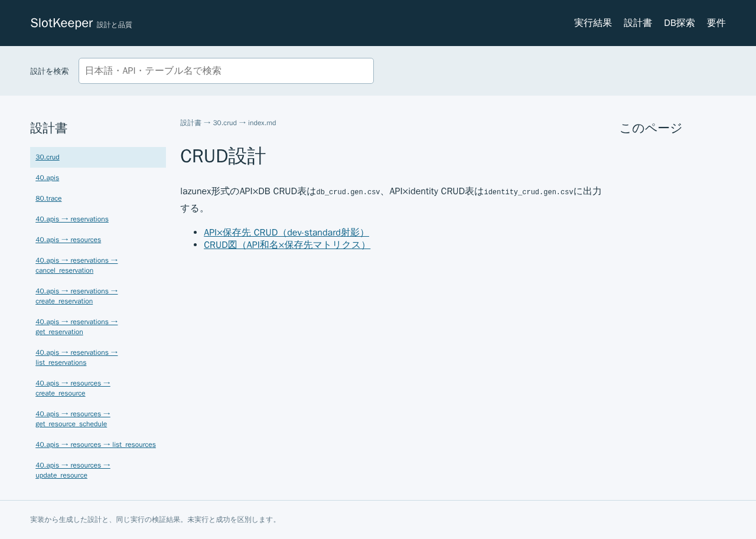Click the db_crud.gen.csv code text
Image resolution: width=756 pixels, height=539 pixels.
click(x=348, y=192)
